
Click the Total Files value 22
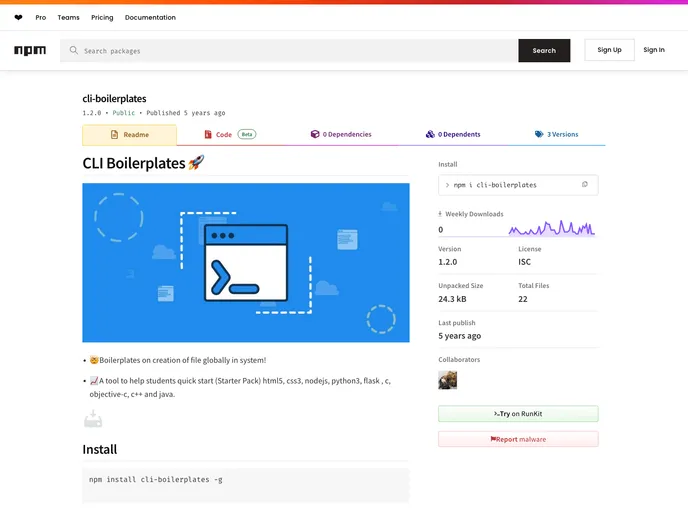coord(523,299)
